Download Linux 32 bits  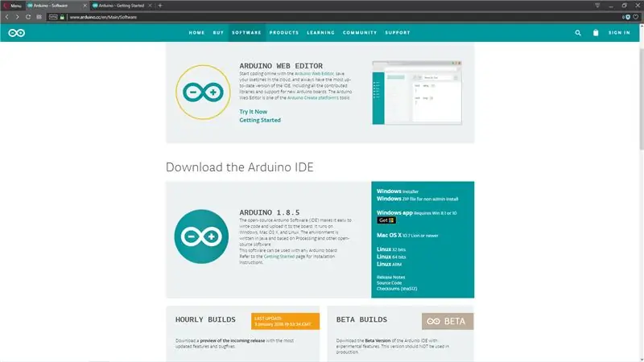click(391, 249)
